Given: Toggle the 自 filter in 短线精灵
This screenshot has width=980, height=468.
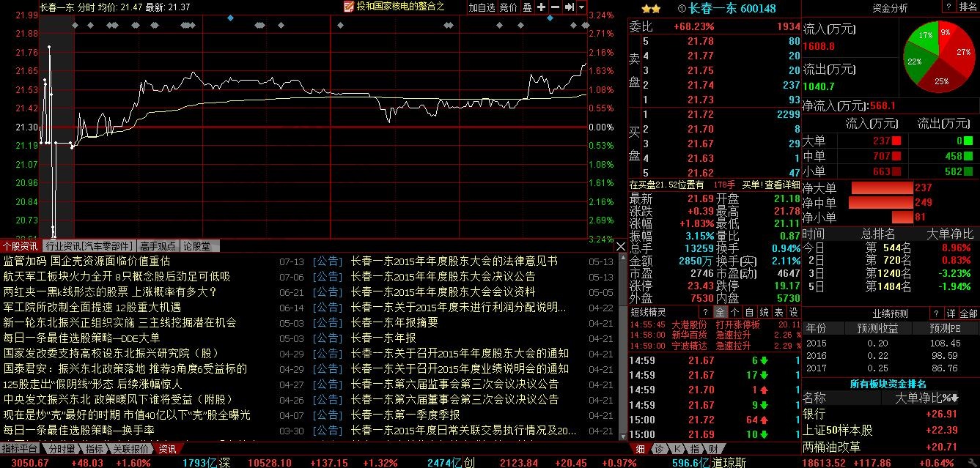Looking at the screenshot, I should tap(748, 311).
